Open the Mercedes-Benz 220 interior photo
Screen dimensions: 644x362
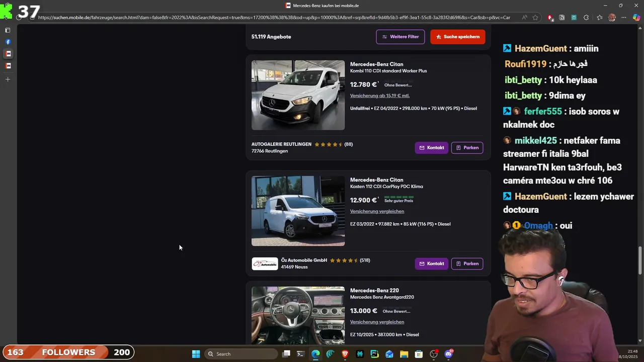point(298,315)
